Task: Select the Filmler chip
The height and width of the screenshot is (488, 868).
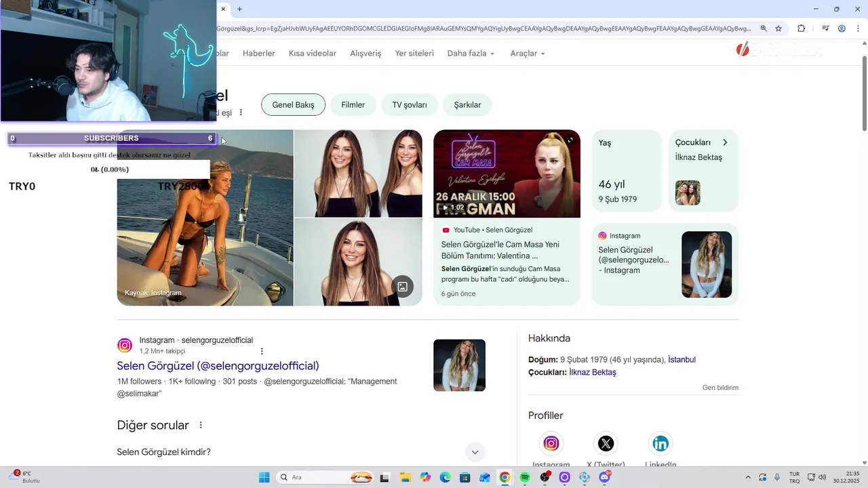Action: pyautogui.click(x=353, y=105)
